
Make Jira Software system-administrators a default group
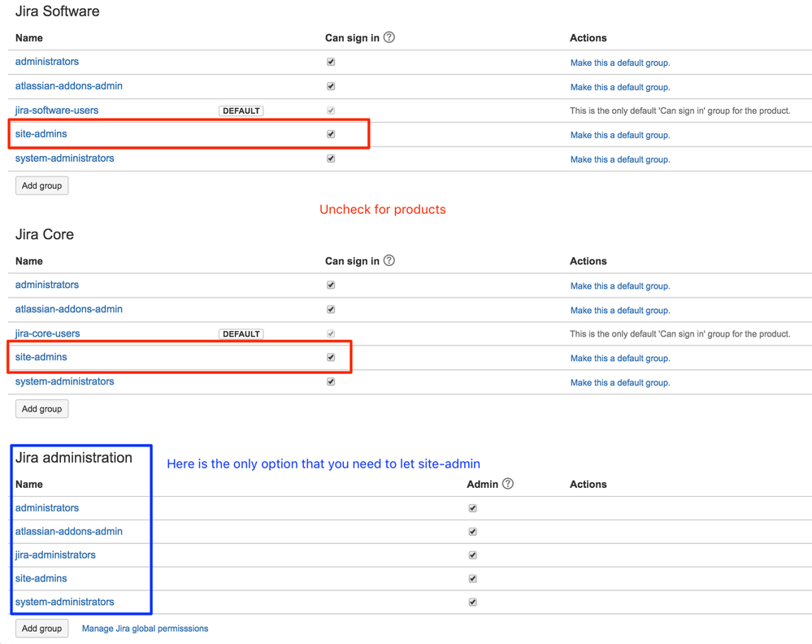620,159
